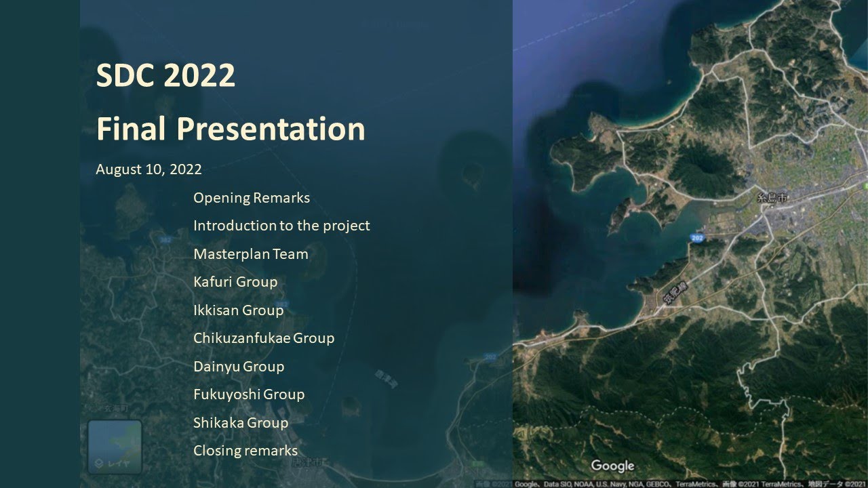The width and height of the screenshot is (868, 488).
Task: Click 'Introduction to the project' line
Action: click(281, 226)
